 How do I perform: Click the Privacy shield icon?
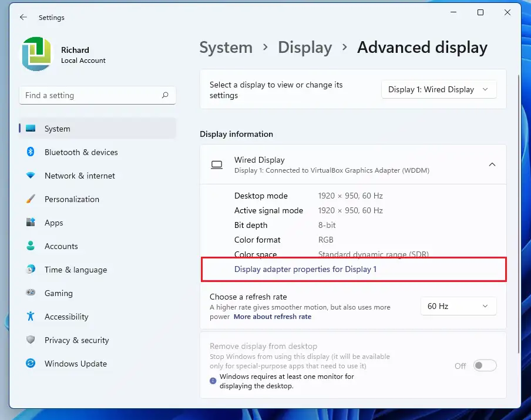31,340
